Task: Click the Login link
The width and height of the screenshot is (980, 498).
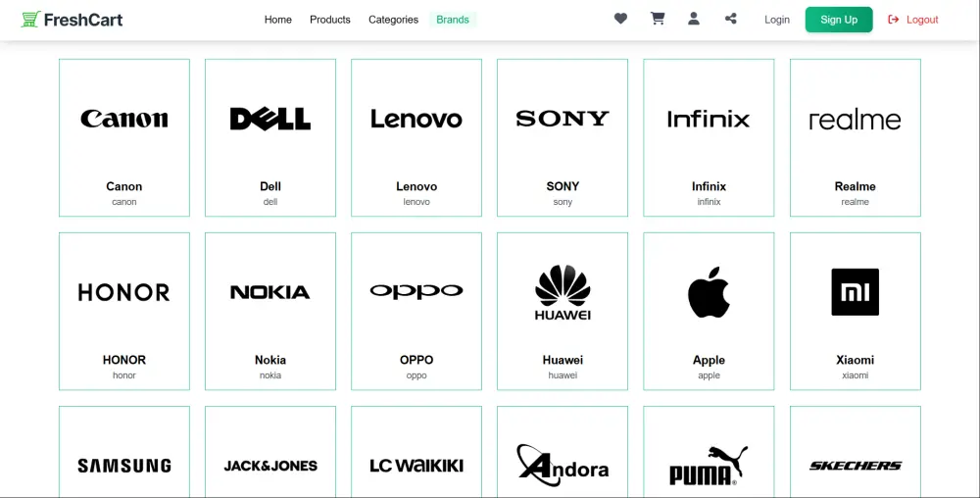Action: tap(777, 20)
